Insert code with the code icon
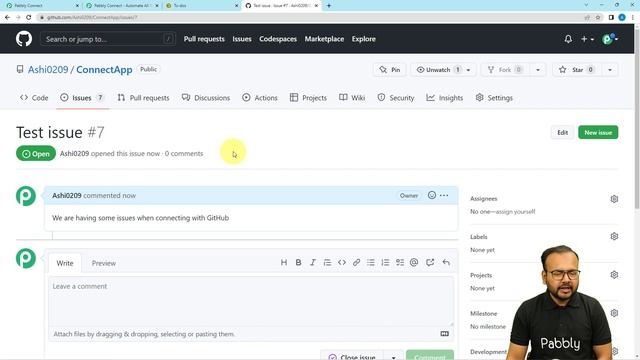This screenshot has width=640, height=360. coord(342,262)
